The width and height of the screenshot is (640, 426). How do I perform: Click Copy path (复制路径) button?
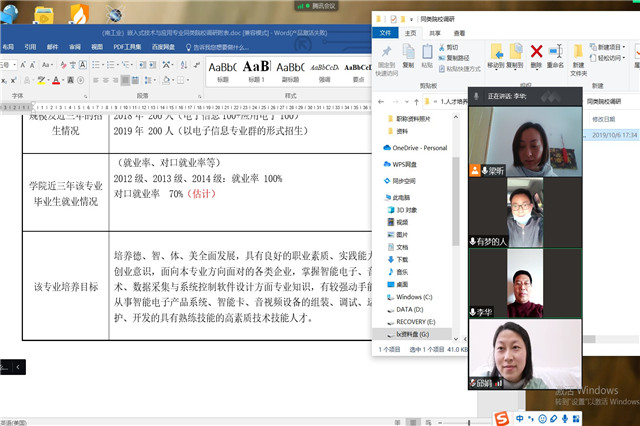tap(458, 58)
